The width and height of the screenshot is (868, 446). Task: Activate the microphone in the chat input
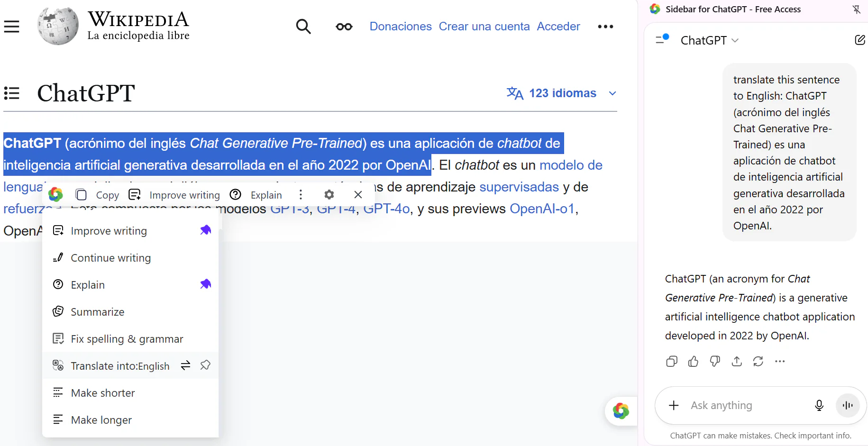click(x=819, y=406)
